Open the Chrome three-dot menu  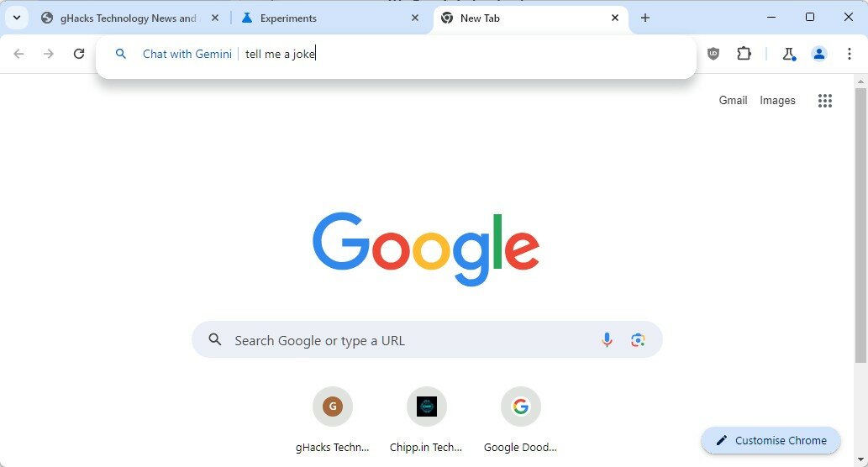[850, 54]
